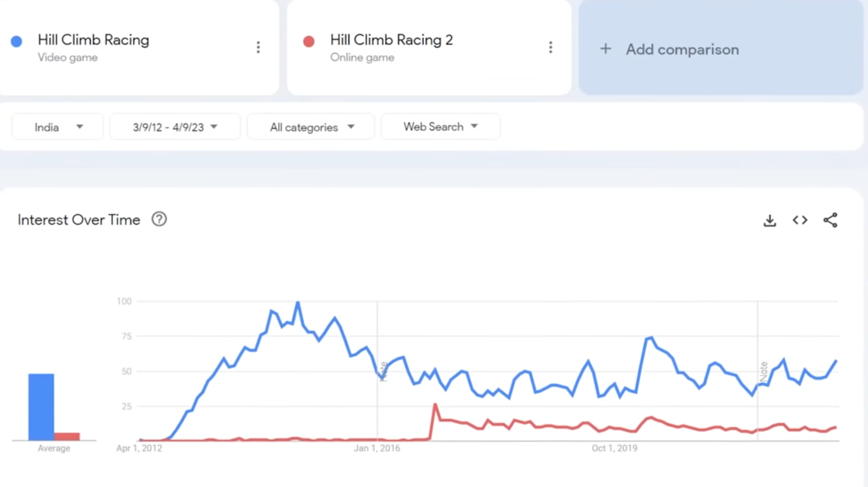Click the blue dot for Hill Climb Racing
Screen dimensions: 868x487
pos(17,41)
